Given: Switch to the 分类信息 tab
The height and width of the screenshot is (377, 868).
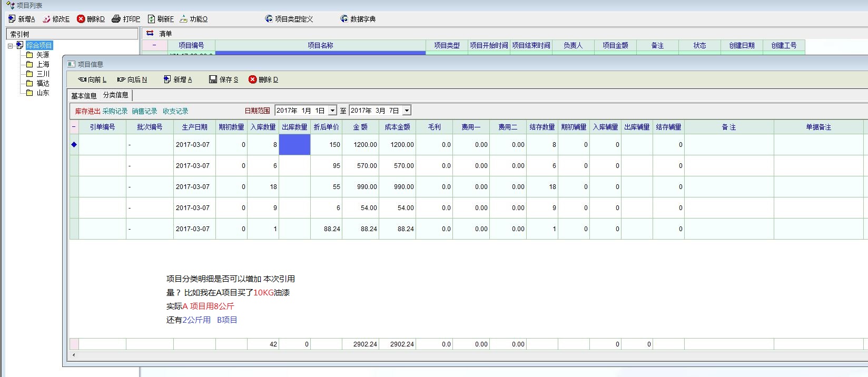Looking at the screenshot, I should point(115,95).
